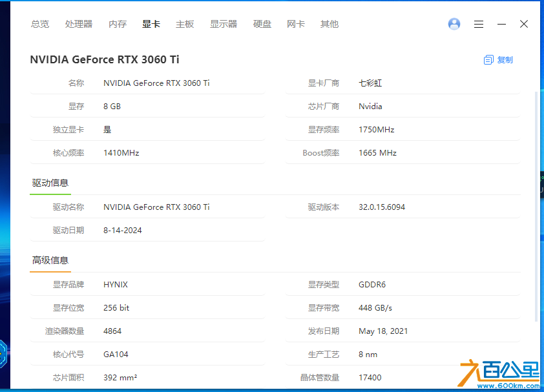Click the 晶体管数量 value 17400
Screen dimensions: 544x392
[370, 378]
